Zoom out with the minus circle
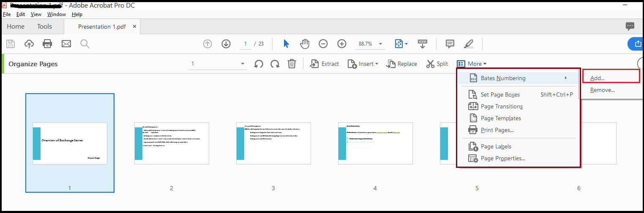The image size is (644, 213). pyautogui.click(x=323, y=44)
